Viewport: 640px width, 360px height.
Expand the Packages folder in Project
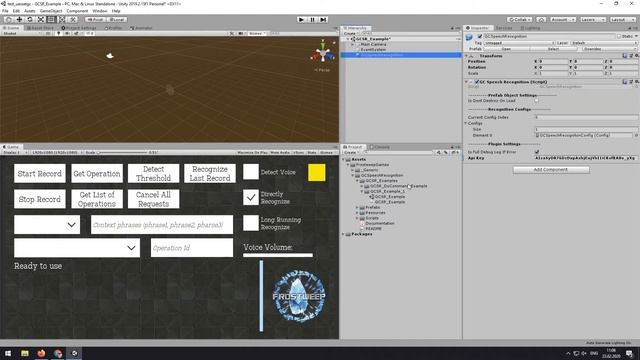pyautogui.click(x=343, y=234)
